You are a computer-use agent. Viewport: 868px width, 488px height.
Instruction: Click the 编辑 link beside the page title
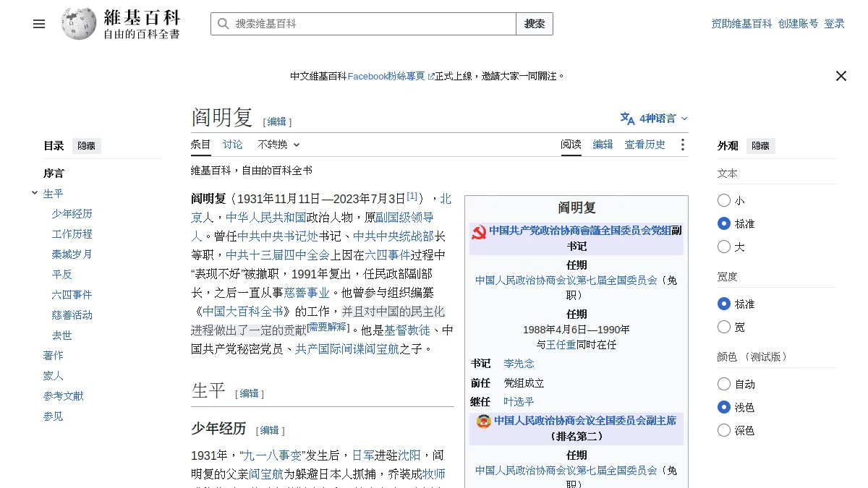tap(277, 122)
